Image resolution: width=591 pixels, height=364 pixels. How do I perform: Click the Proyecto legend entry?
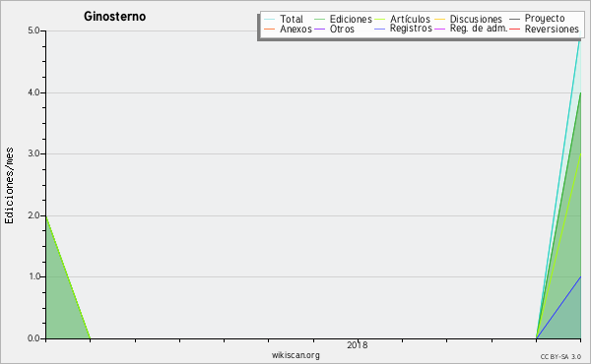(x=537, y=18)
